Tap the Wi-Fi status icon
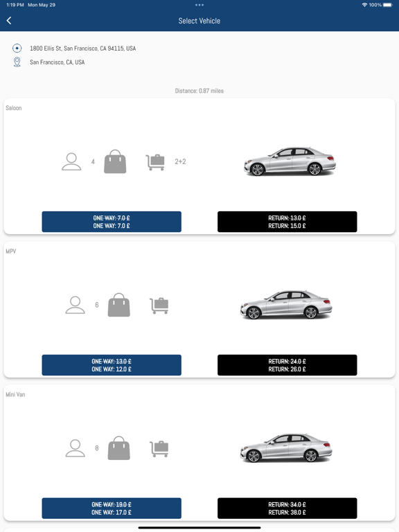Screen dimensions: 399x532 coord(364,5)
